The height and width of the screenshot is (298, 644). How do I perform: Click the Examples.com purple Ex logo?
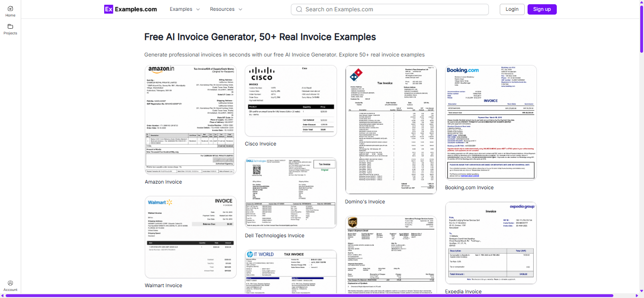point(109,9)
